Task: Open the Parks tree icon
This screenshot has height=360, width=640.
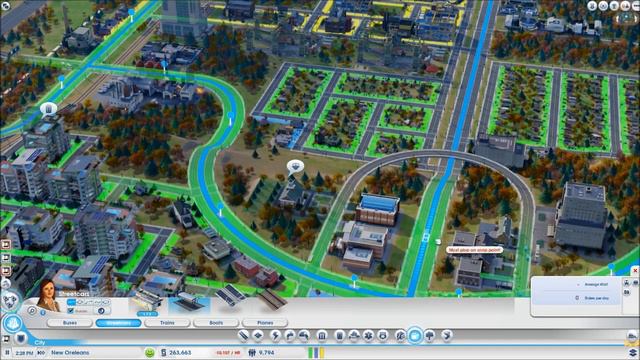Action: pos(430,336)
